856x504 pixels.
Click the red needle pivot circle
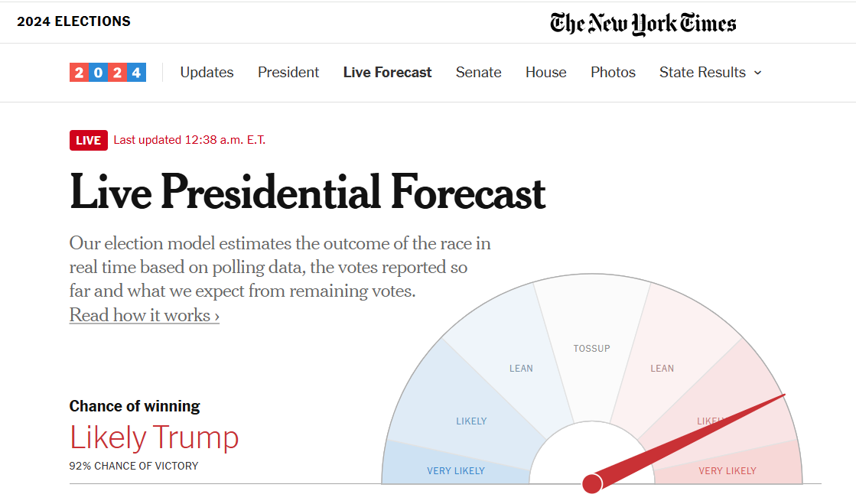tap(592, 483)
